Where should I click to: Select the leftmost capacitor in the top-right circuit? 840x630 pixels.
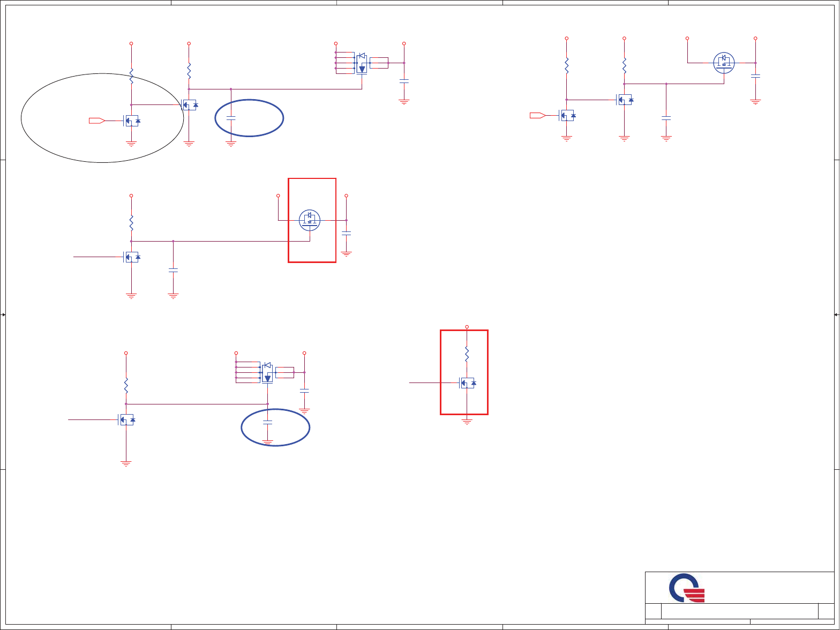666,118
